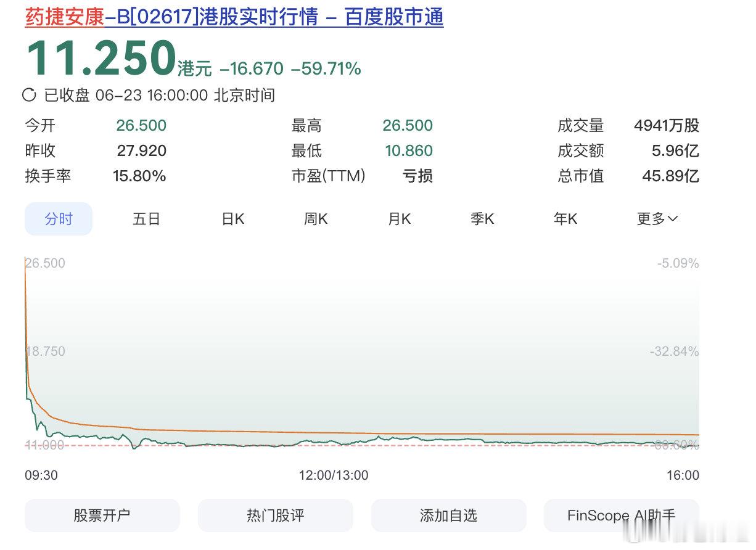Open the 热门股评 button
Screen dimensions: 756x550
coord(276,515)
